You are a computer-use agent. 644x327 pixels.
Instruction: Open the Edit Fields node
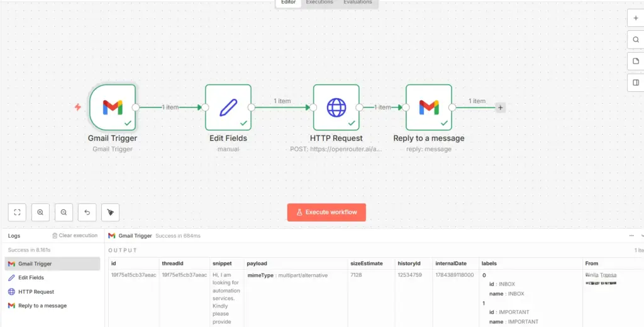228,108
